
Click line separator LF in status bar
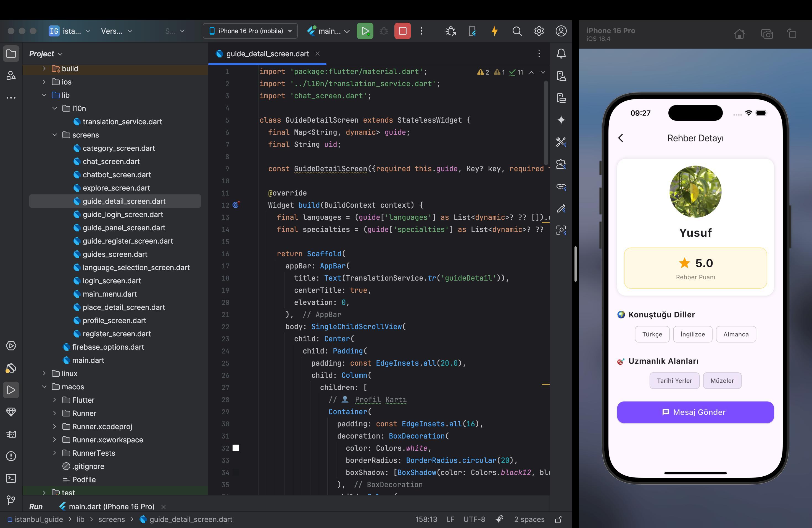(450, 519)
